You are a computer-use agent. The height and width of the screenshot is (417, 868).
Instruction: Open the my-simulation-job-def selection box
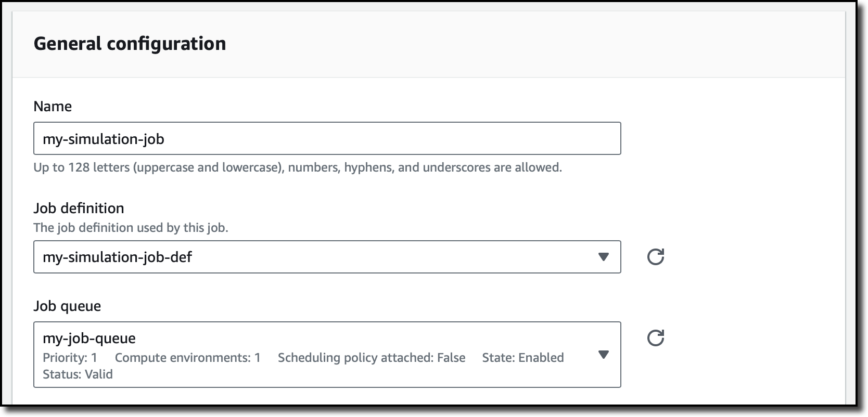pos(312,257)
